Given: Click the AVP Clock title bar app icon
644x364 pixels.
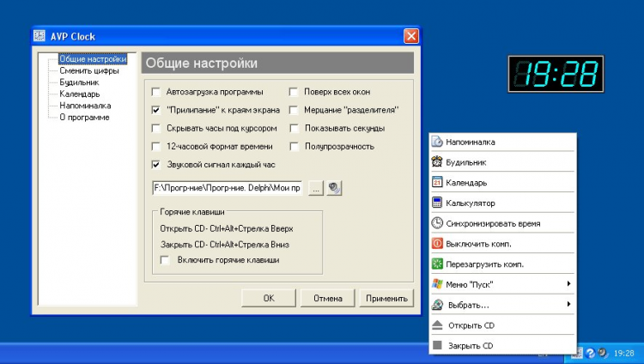Looking at the screenshot, I should 39,36.
